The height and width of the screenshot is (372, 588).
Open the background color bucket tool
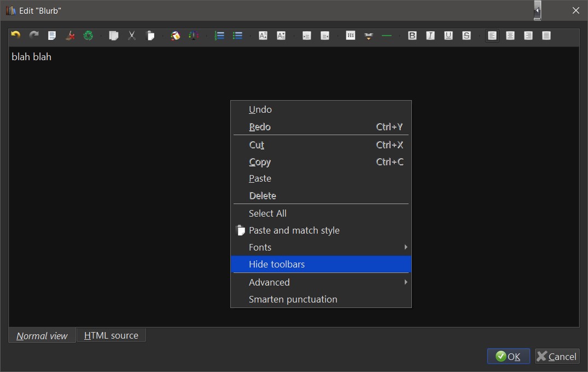click(175, 36)
